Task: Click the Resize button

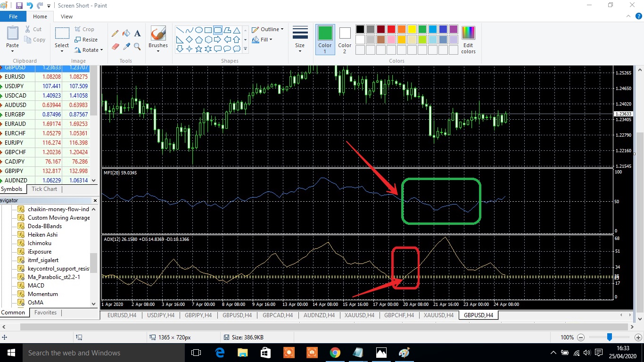Action: tap(87, 40)
